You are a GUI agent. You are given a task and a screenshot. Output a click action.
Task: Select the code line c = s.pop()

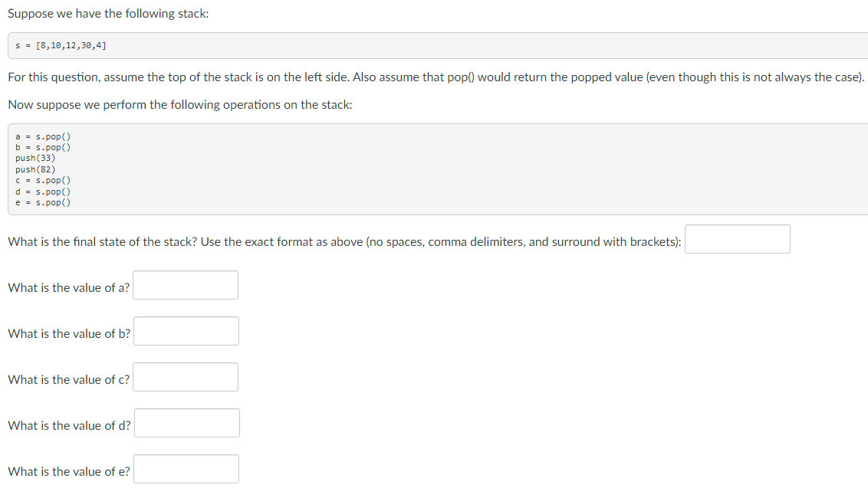pos(43,180)
